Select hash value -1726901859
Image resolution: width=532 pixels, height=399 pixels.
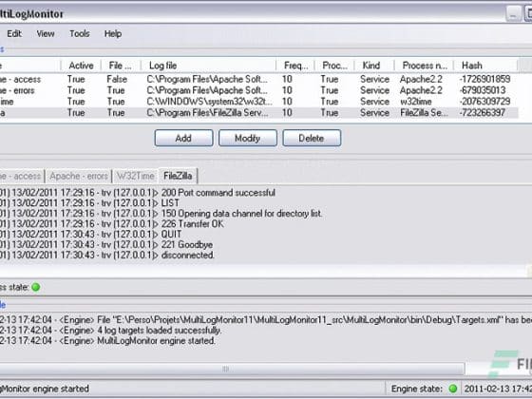484,79
